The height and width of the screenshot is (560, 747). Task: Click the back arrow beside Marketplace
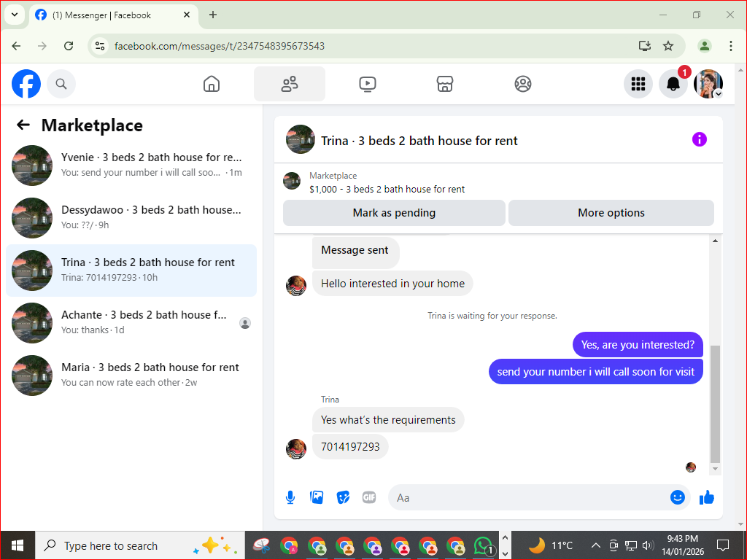(23, 125)
